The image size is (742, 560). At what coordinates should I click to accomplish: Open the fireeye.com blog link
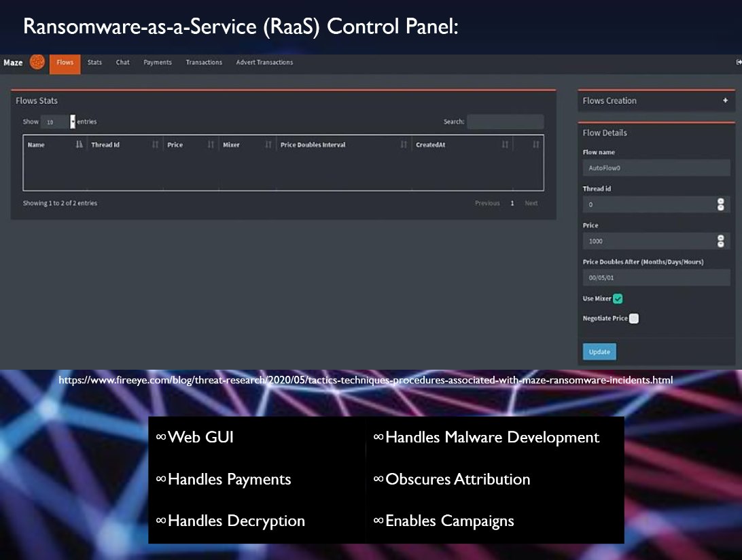coord(366,380)
